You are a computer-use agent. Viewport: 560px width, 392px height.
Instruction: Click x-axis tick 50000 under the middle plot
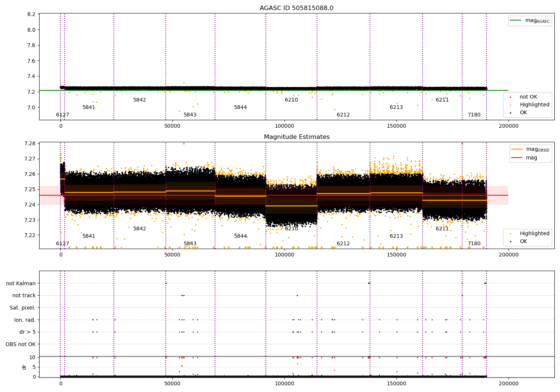point(172,255)
